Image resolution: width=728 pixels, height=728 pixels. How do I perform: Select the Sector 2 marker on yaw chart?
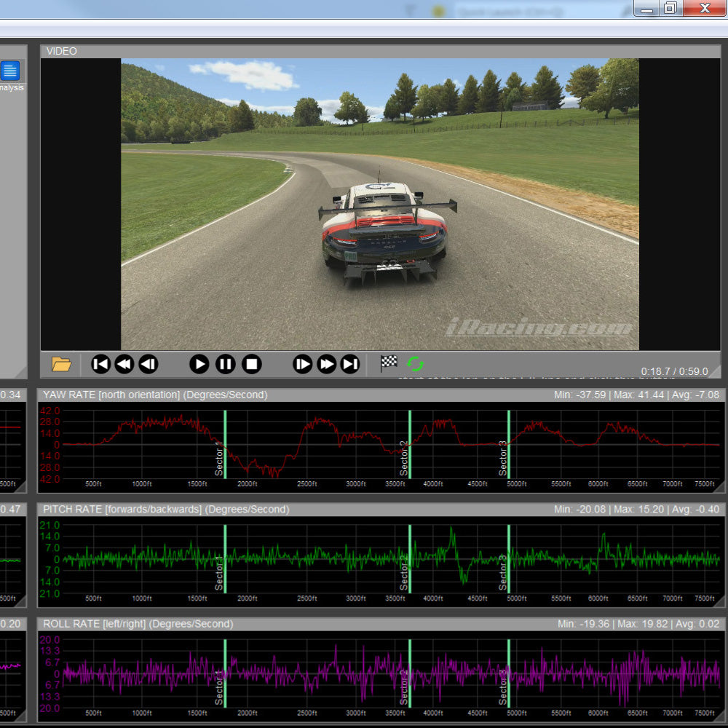410,443
